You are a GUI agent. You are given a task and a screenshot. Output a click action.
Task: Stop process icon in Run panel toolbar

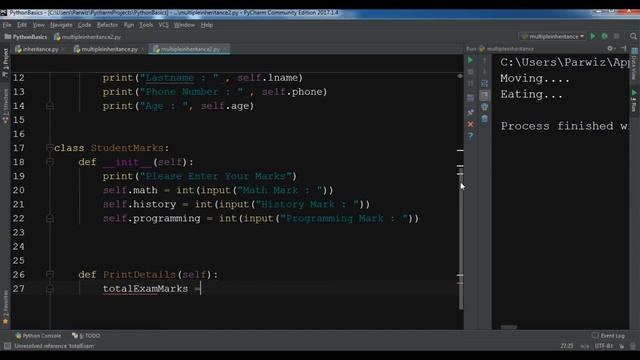pos(470,72)
